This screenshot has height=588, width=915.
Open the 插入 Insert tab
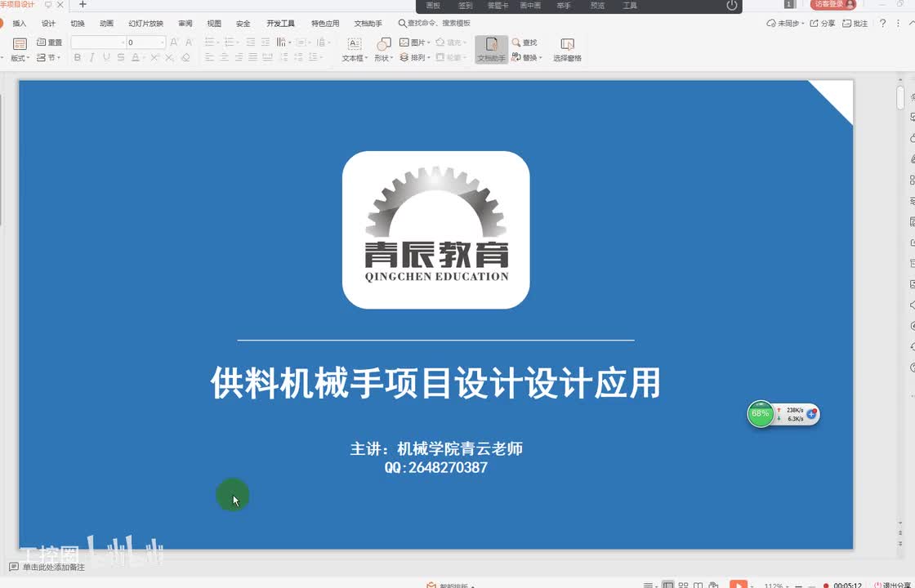[20, 24]
